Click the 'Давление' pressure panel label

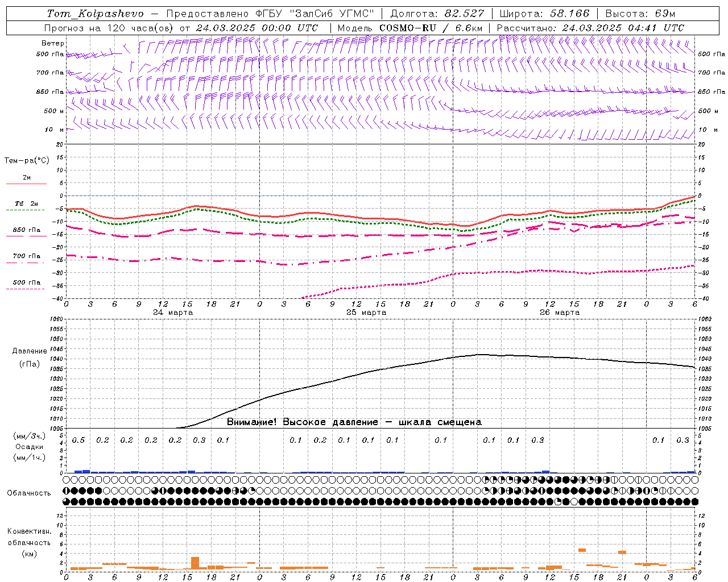[30, 351]
